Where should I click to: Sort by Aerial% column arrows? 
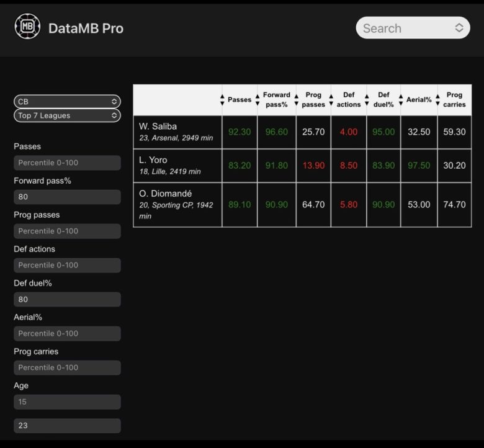tap(401, 100)
